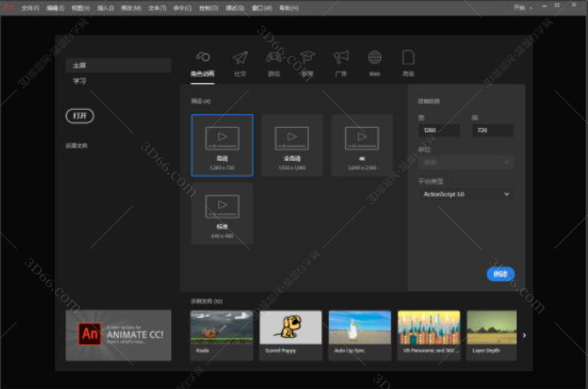
Task: Open the File (文件) menu
Action: click(x=30, y=7)
